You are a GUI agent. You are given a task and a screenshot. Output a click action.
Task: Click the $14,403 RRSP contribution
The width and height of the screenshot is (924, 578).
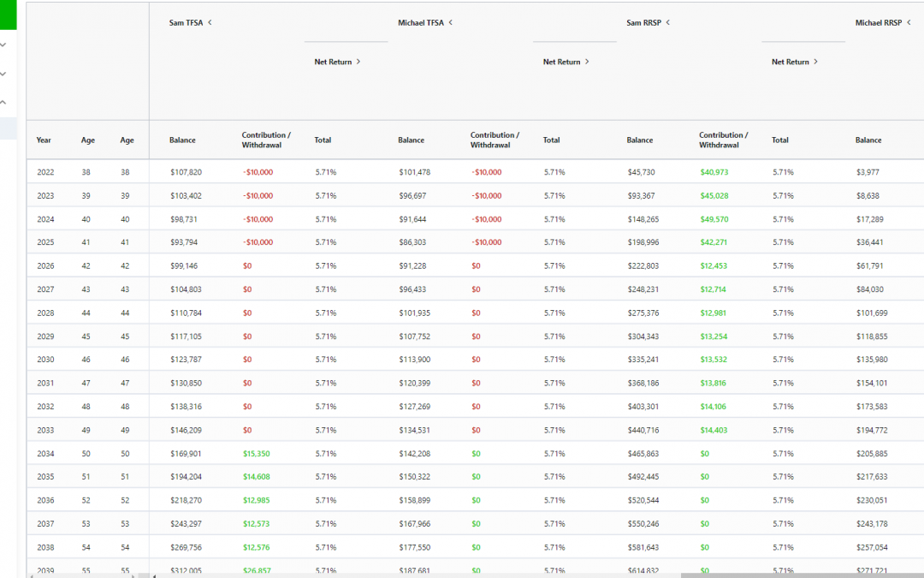point(714,430)
